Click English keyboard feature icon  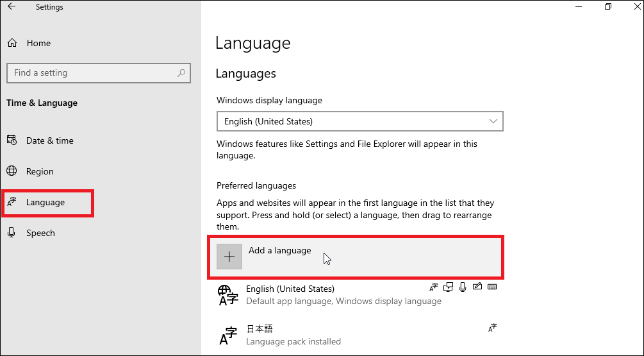[491, 287]
